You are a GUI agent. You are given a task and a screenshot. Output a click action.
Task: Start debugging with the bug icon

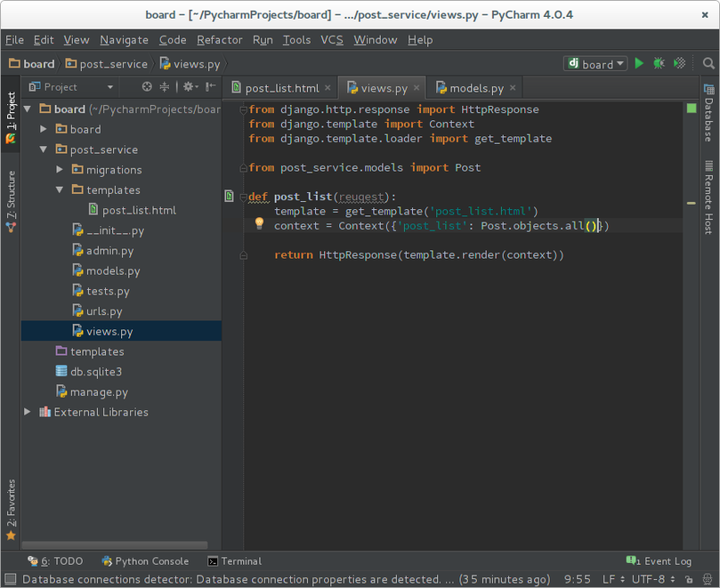pos(659,63)
